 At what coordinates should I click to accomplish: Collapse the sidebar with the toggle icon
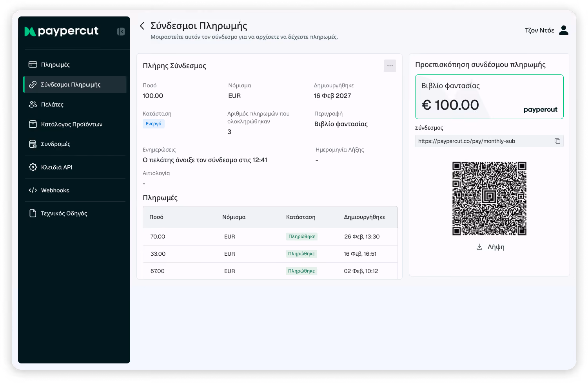click(x=121, y=32)
